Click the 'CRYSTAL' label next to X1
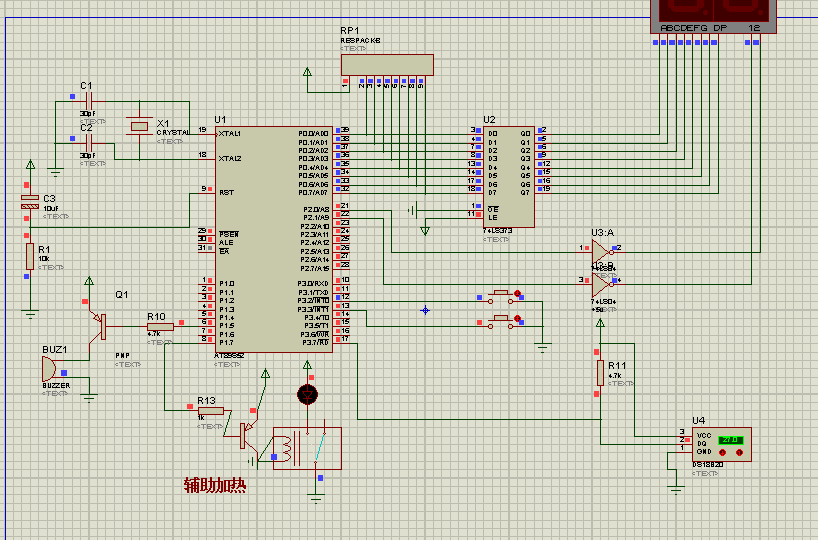 (x=173, y=133)
